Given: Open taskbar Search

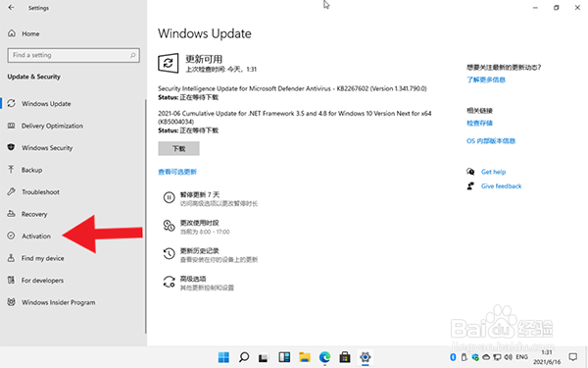Looking at the screenshot, I should pyautogui.click(x=244, y=357).
